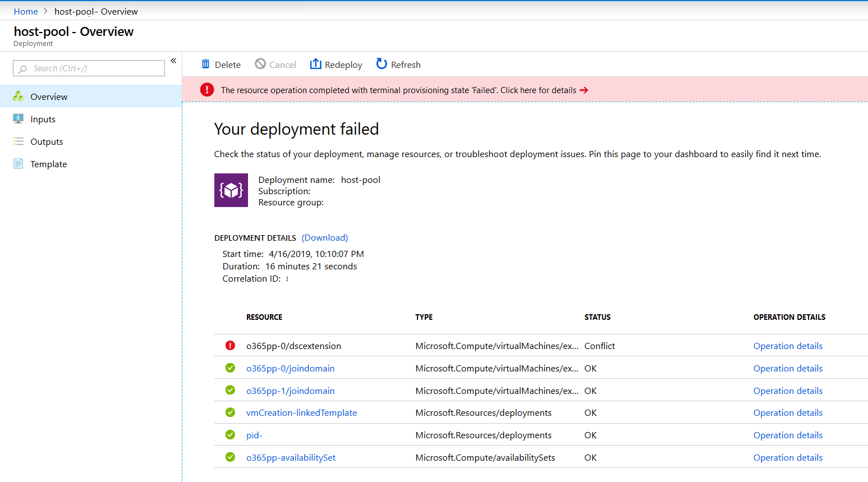This screenshot has width=868, height=482.
Task: Open the Outputs menu item
Action: coord(91,141)
